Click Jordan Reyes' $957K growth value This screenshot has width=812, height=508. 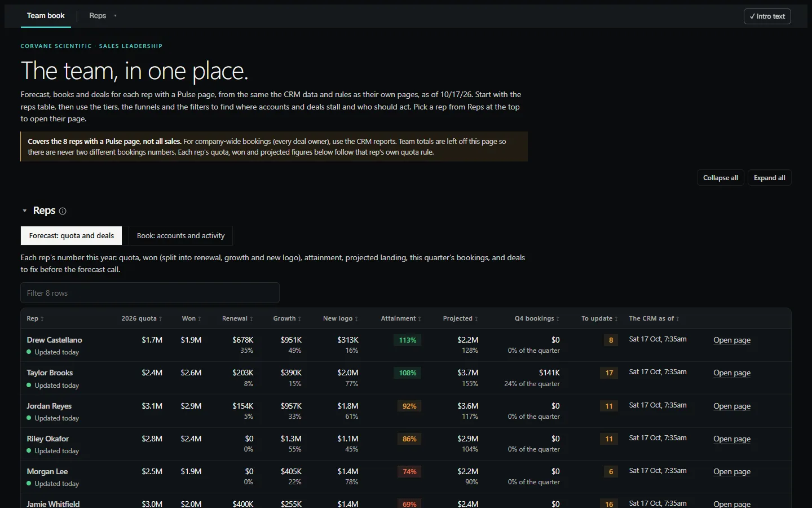291,406
